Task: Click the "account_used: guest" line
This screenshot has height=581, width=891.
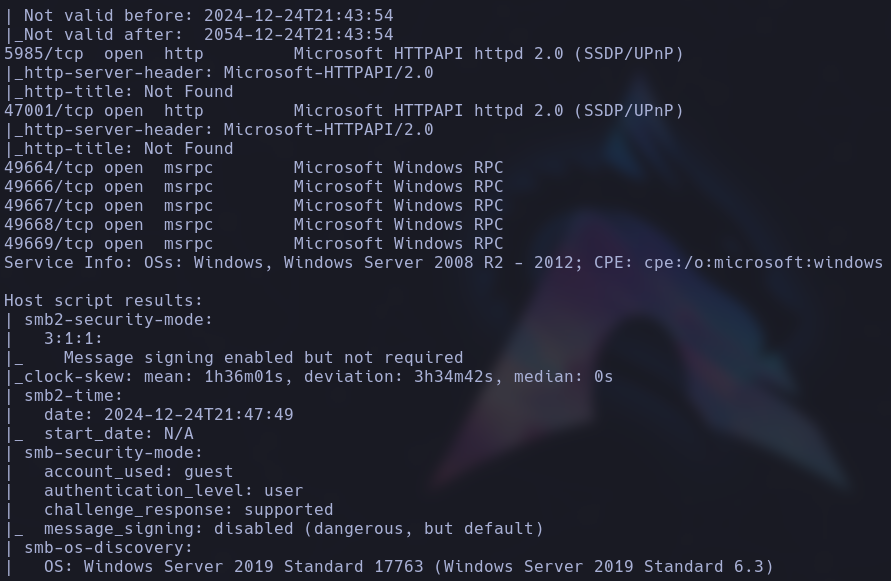Action: click(138, 471)
